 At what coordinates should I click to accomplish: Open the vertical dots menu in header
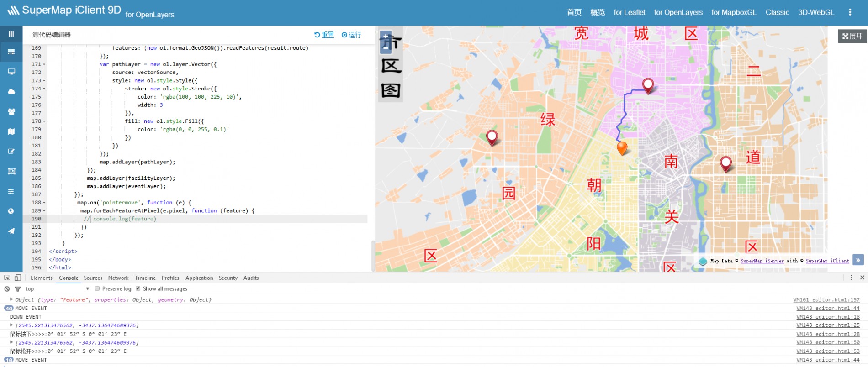point(850,12)
